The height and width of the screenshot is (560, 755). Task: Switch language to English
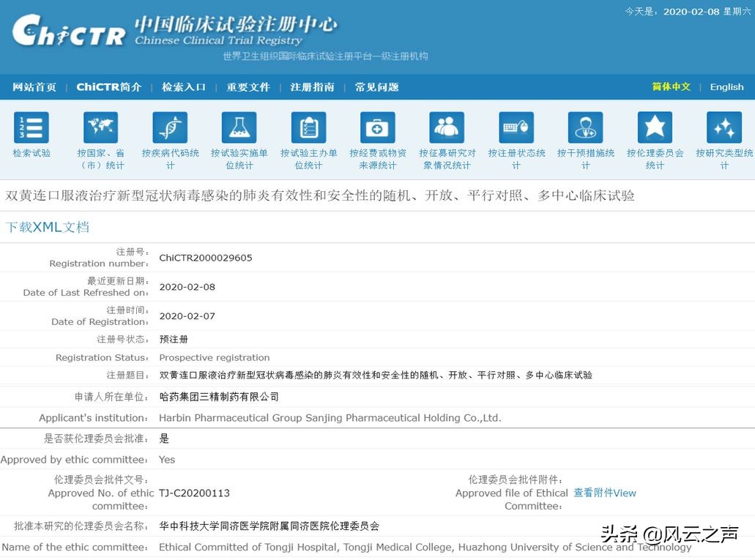tap(726, 87)
